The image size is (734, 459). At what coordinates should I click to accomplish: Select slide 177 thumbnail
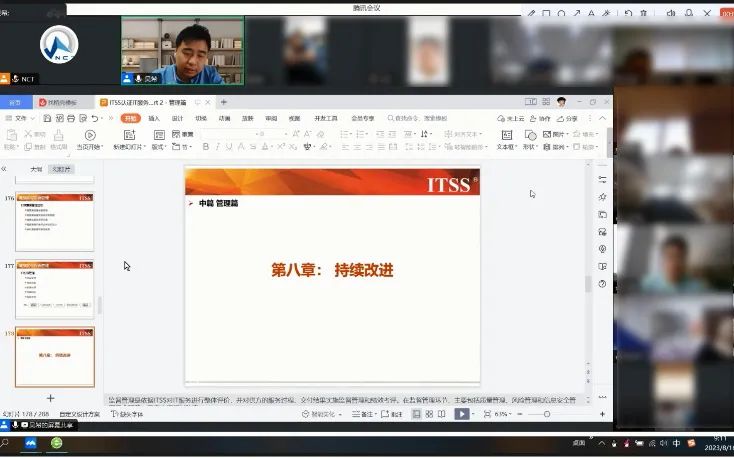coord(55,289)
